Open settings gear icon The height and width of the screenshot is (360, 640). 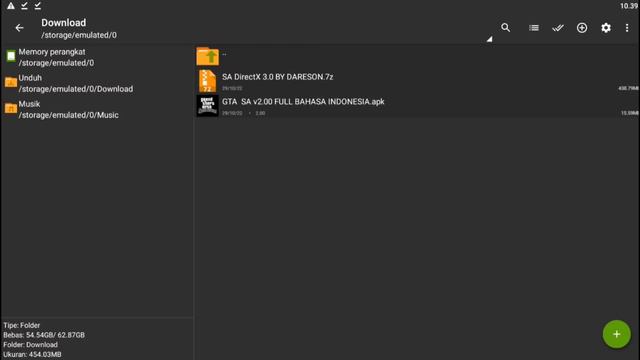coord(606,28)
